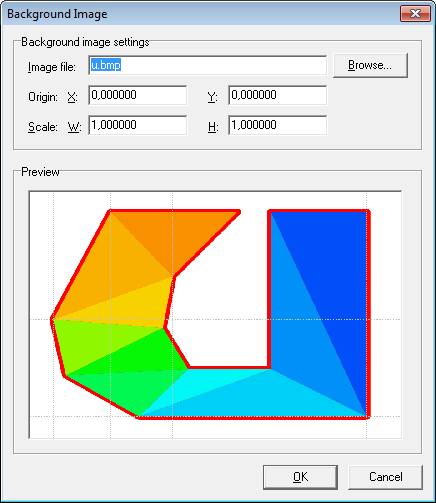Viewport: 436px width, 503px height.
Task: Focus the Origin X input field
Action: 138,95
